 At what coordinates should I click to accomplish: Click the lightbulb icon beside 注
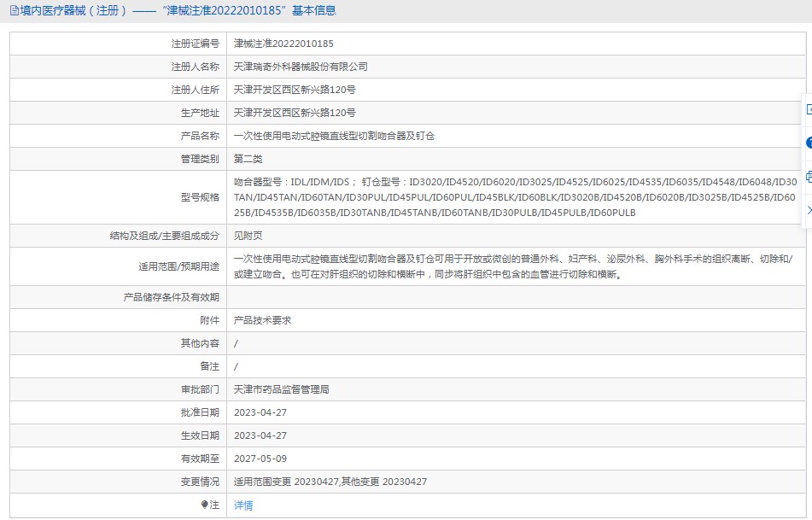(205, 505)
